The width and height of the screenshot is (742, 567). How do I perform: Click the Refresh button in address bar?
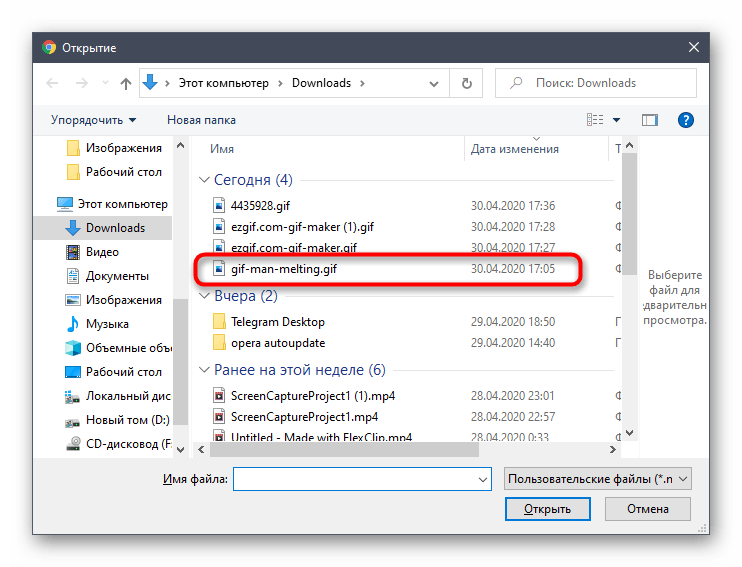[466, 84]
